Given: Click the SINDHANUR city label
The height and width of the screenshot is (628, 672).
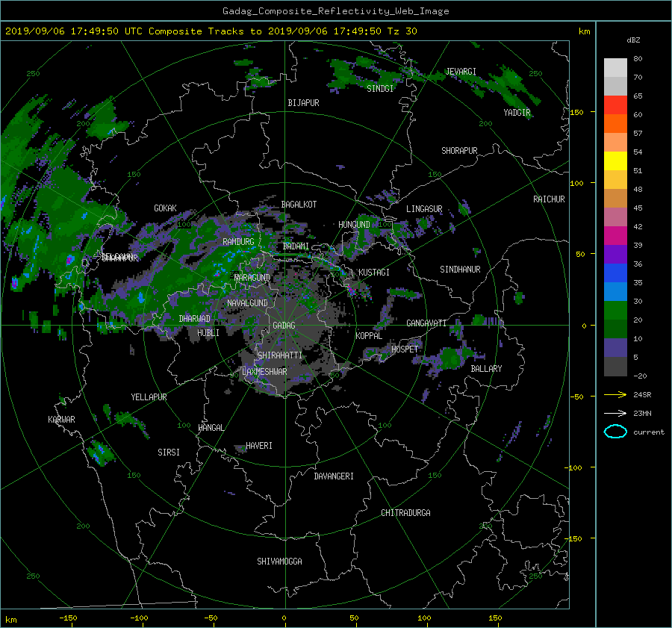Looking at the screenshot, I should pos(460,270).
